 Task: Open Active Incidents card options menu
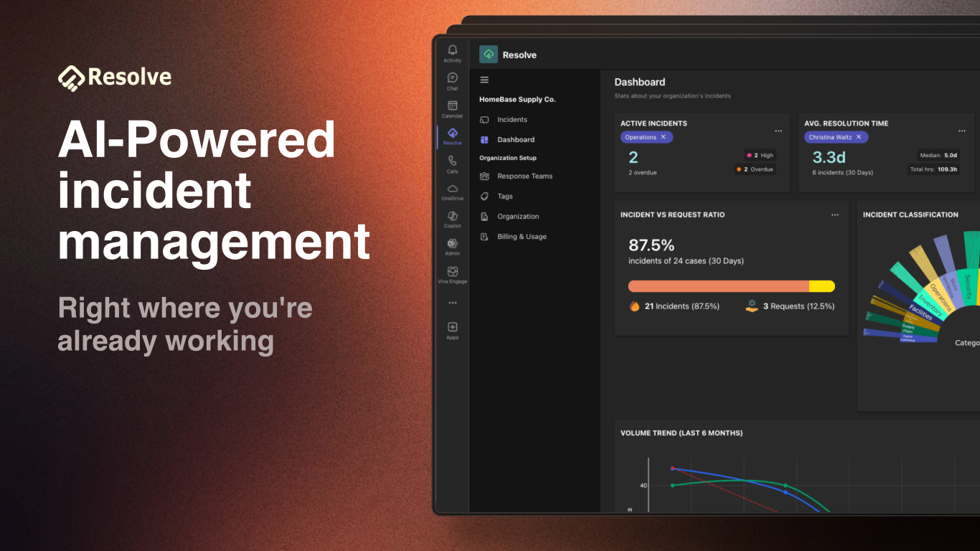[778, 131]
